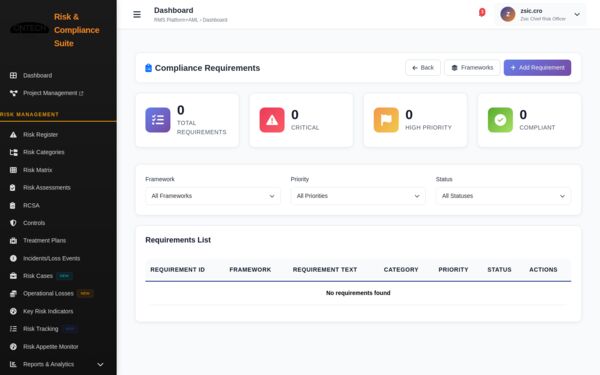Click the zsic.cro user avatar

click(x=508, y=15)
